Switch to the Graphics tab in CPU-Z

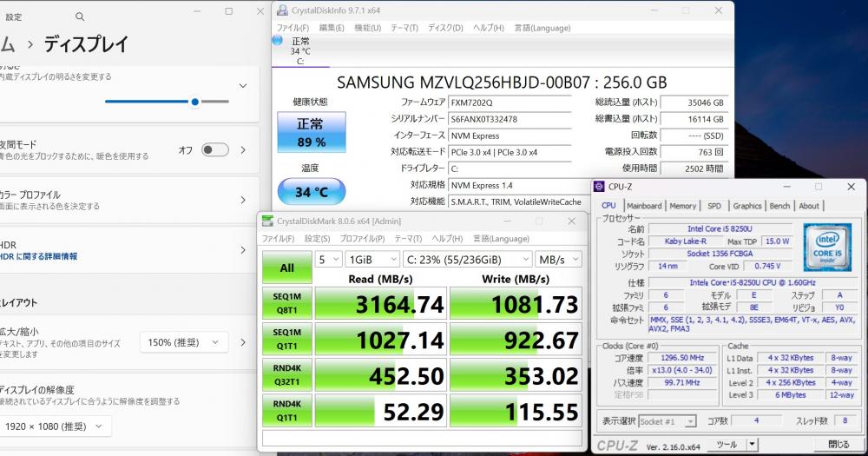(746, 206)
